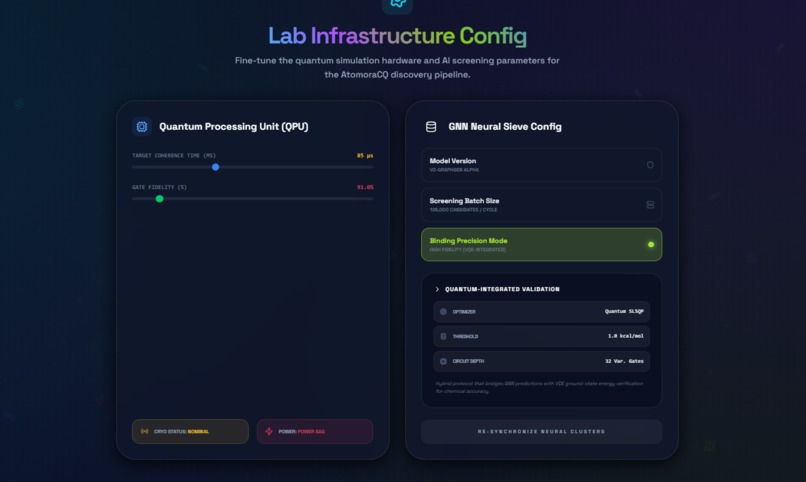Click 'TARGET COHERENCE TIME (MS)' label
This screenshot has width=806, height=482.
[x=174, y=155]
